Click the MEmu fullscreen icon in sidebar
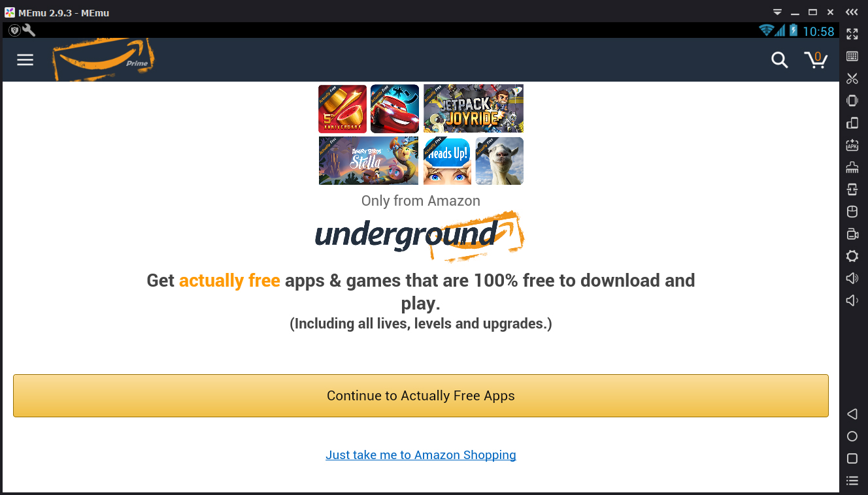The width and height of the screenshot is (868, 495). click(852, 33)
